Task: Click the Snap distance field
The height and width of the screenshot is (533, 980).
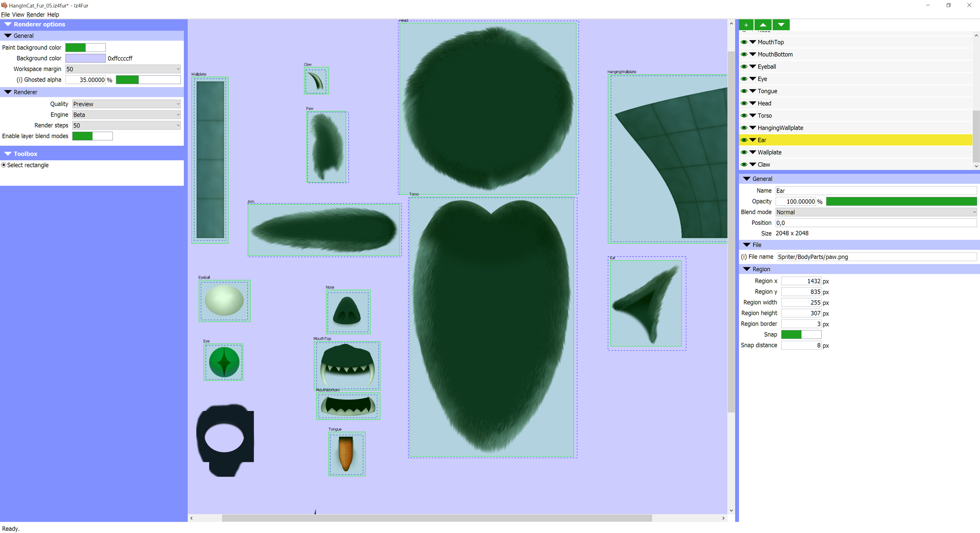Action: 801,345
